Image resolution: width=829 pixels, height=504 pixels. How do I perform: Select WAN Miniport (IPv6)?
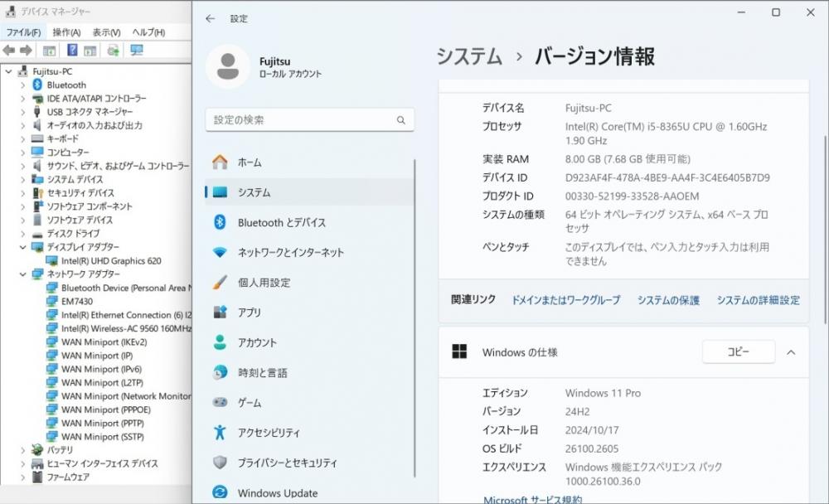tap(101, 369)
